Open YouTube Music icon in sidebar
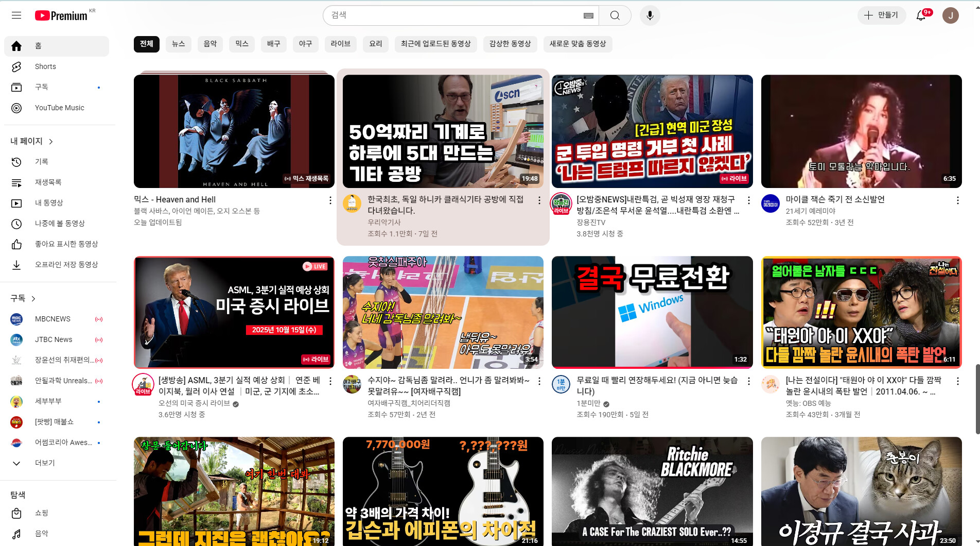The height and width of the screenshot is (546, 980). (16, 108)
